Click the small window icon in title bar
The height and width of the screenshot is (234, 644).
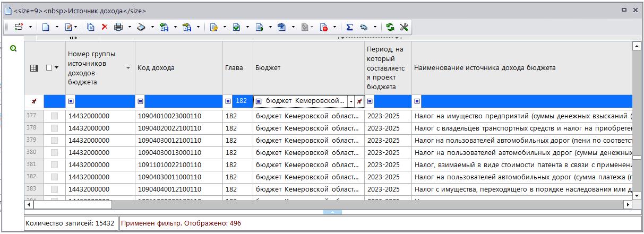624,10
